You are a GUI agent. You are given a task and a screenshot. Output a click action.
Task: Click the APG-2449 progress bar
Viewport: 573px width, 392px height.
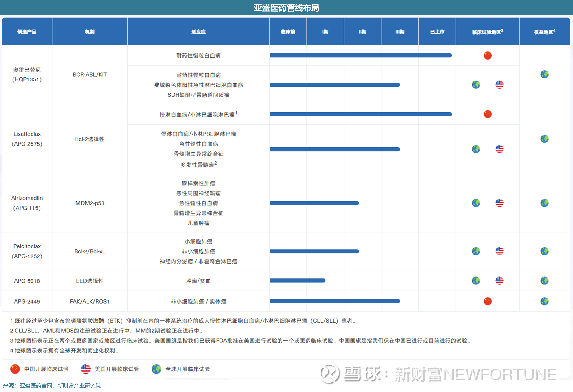[x=334, y=301]
